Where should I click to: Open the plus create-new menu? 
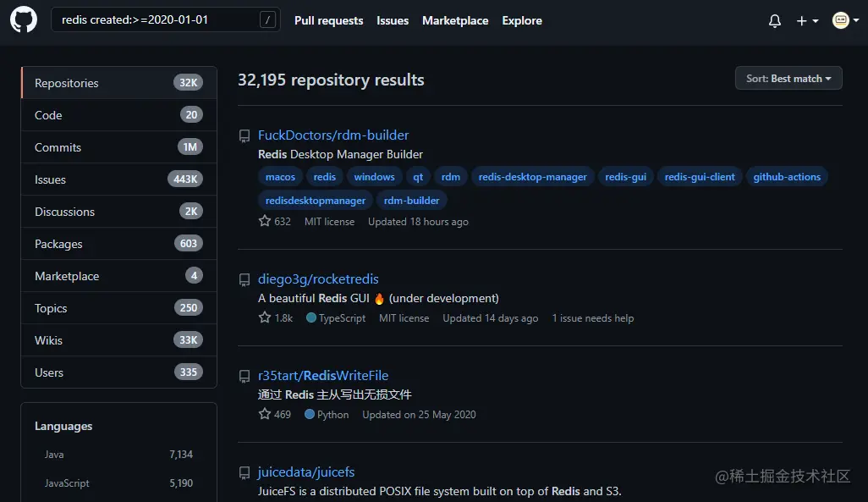807,21
